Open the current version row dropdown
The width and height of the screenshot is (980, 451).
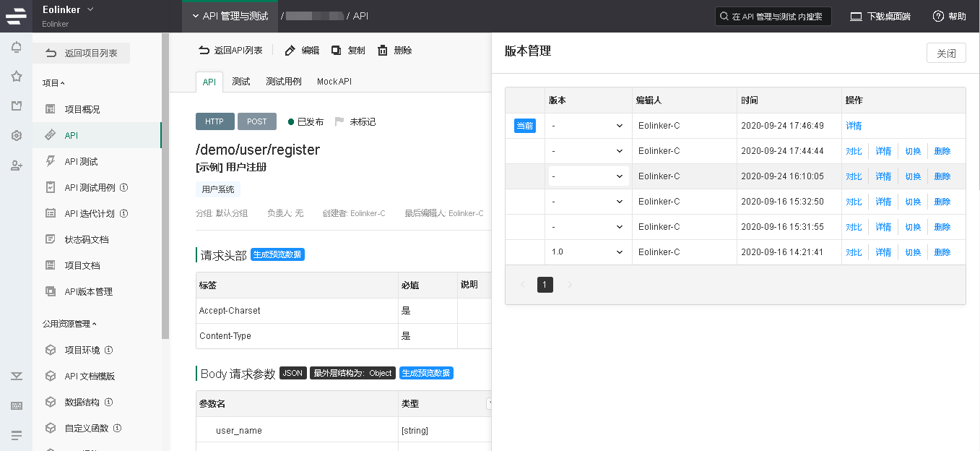(x=588, y=126)
